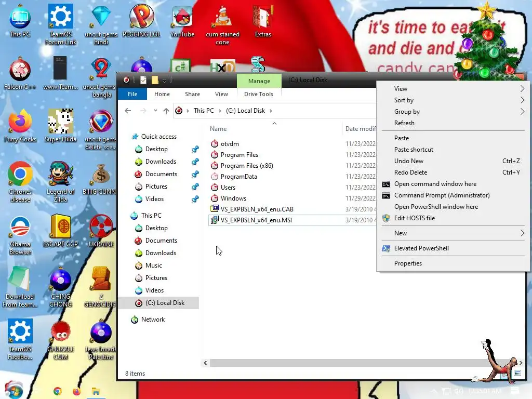Image resolution: width=532 pixels, height=399 pixels.
Task: Expand the New submenu
Action: pos(453,233)
